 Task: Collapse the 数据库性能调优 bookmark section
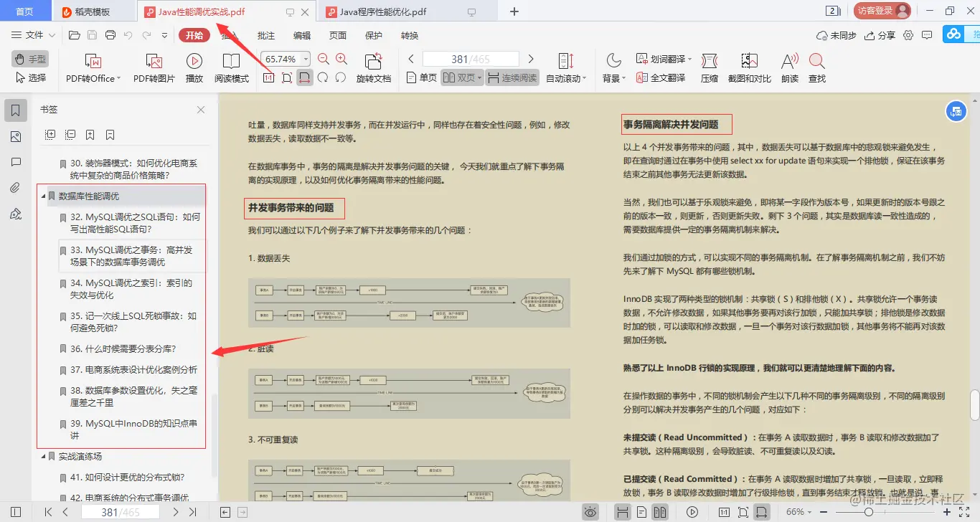point(43,194)
